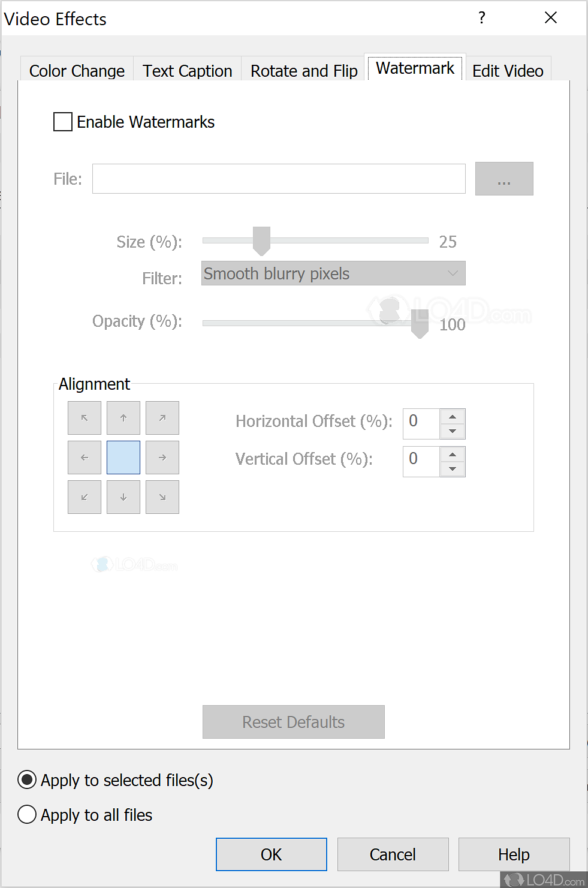The image size is (588, 888).
Task: Open the Rotate and Flip tab
Action: click(x=304, y=71)
